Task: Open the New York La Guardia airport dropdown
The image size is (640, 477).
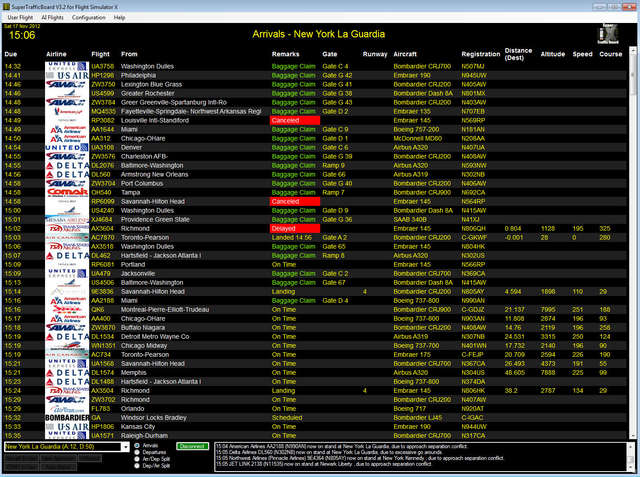Action: [x=125, y=447]
